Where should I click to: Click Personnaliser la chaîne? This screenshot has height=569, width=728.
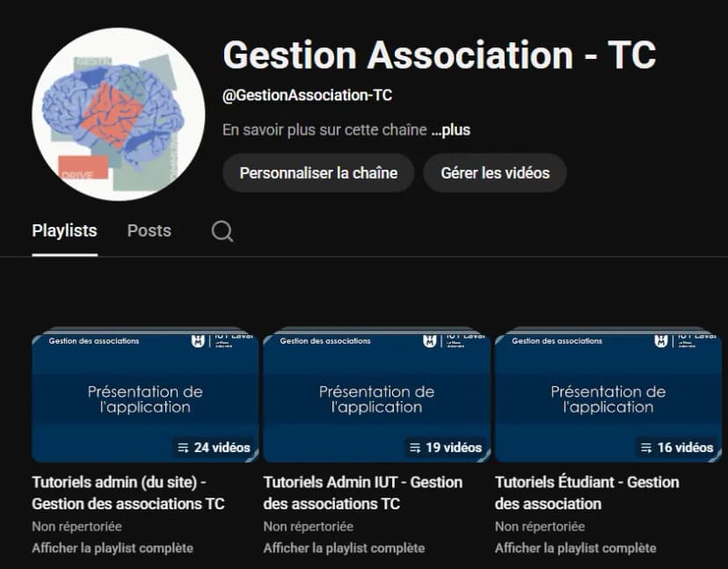pos(318,172)
